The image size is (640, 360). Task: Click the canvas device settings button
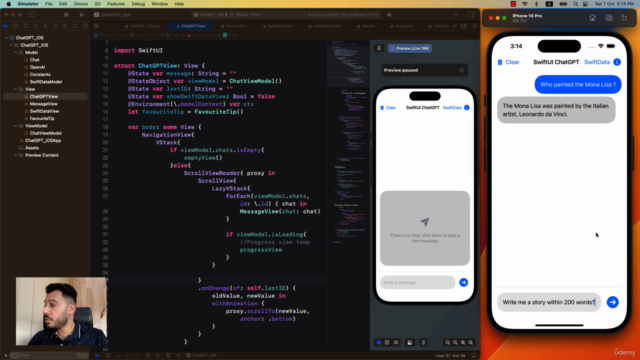409,342
